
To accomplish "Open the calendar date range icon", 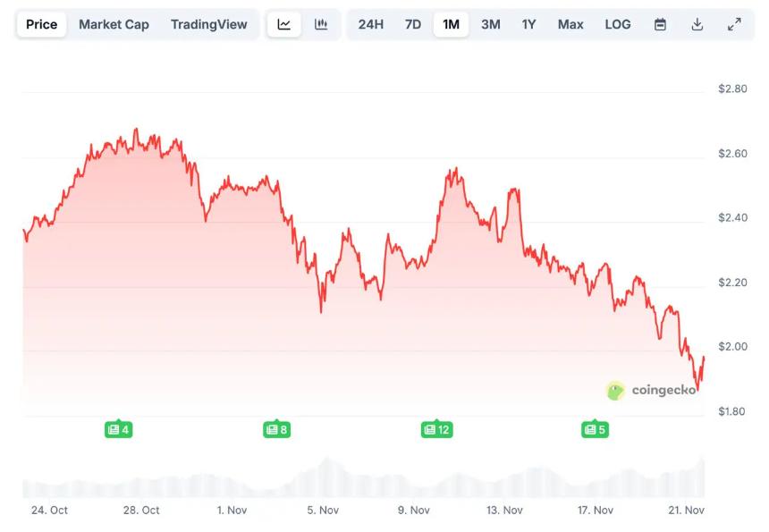I will click(x=660, y=24).
